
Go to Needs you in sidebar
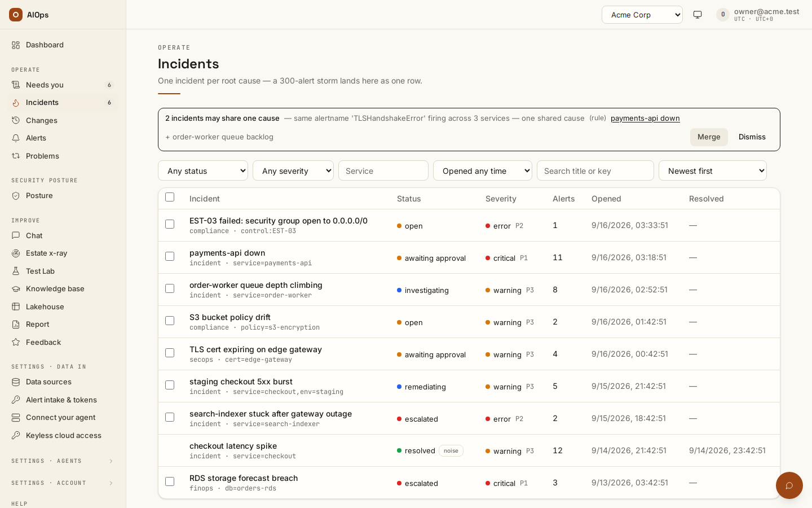pos(63,85)
